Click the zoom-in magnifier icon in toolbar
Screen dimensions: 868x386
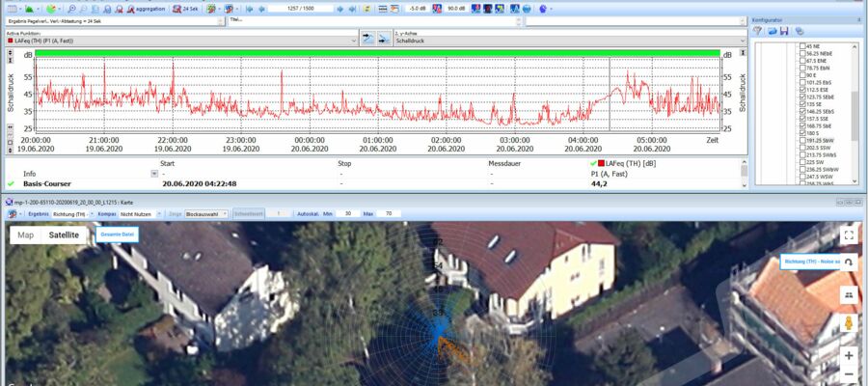tap(72, 8)
